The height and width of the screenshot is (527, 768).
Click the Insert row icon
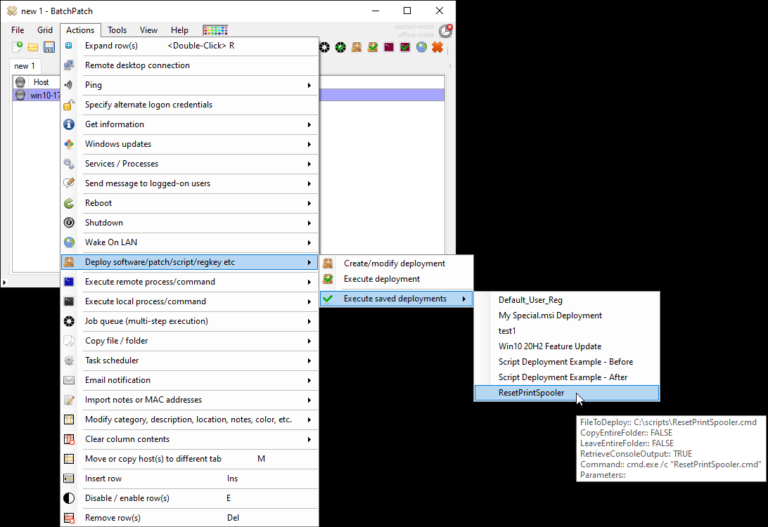tap(69, 479)
